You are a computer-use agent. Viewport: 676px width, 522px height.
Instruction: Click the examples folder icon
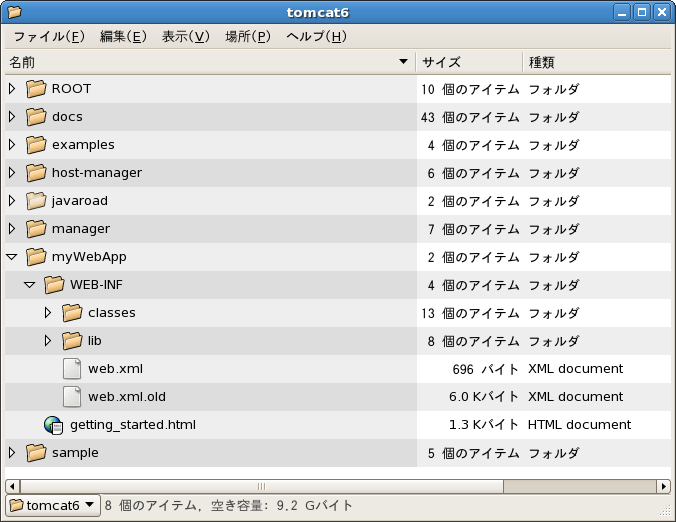[x=36, y=145]
